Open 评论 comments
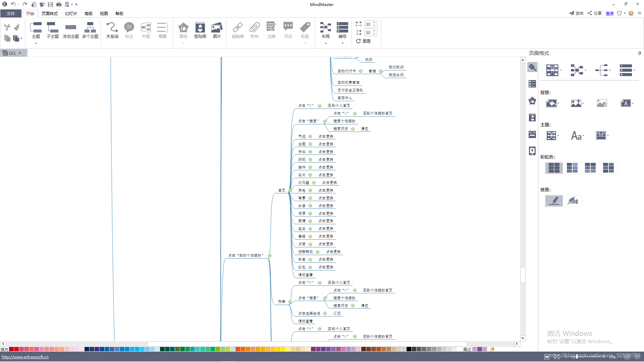The image size is (644, 362). click(x=288, y=31)
